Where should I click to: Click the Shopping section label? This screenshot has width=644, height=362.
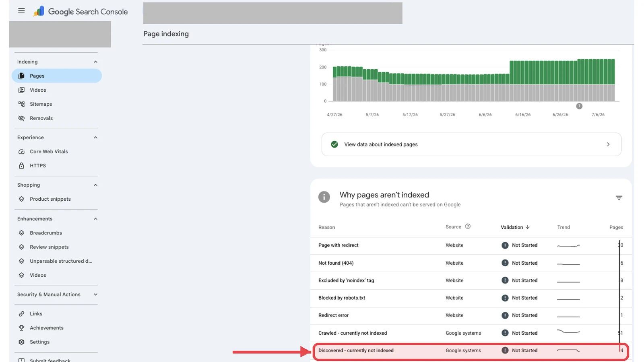point(29,185)
